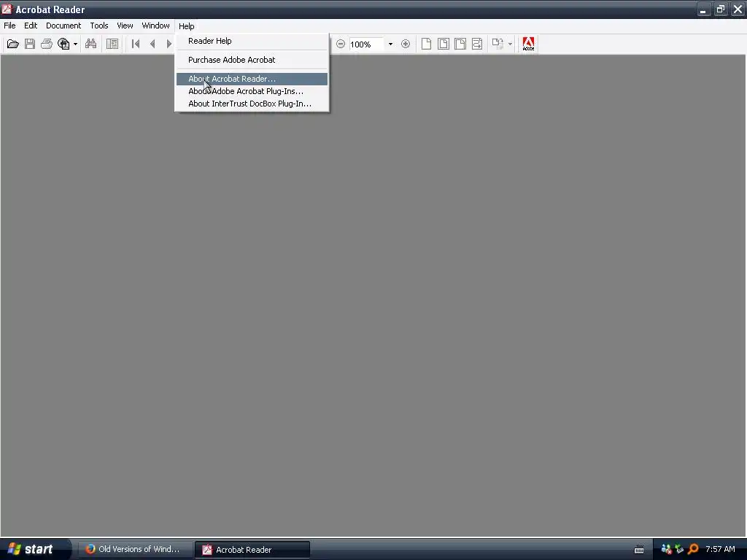Click Acrobat Reader title bar icon
This screenshot has height=560, width=747.
7,9
